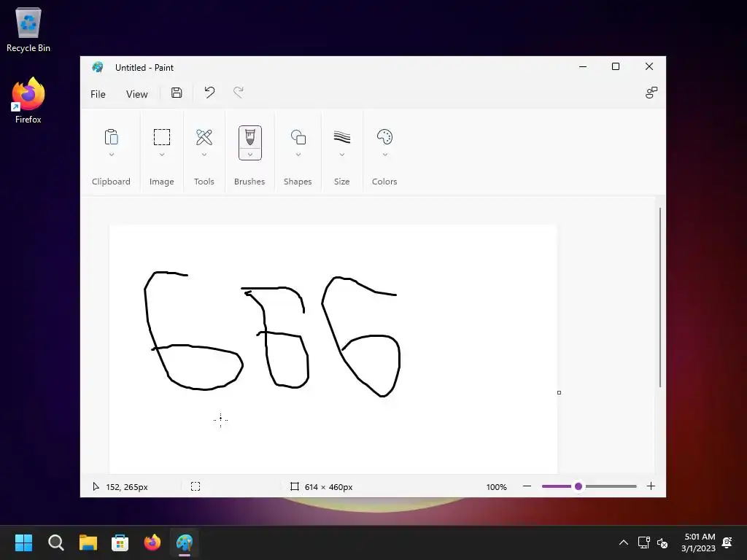Click the network status tray icon
Viewport: 747px width, 560px height.
(644, 542)
